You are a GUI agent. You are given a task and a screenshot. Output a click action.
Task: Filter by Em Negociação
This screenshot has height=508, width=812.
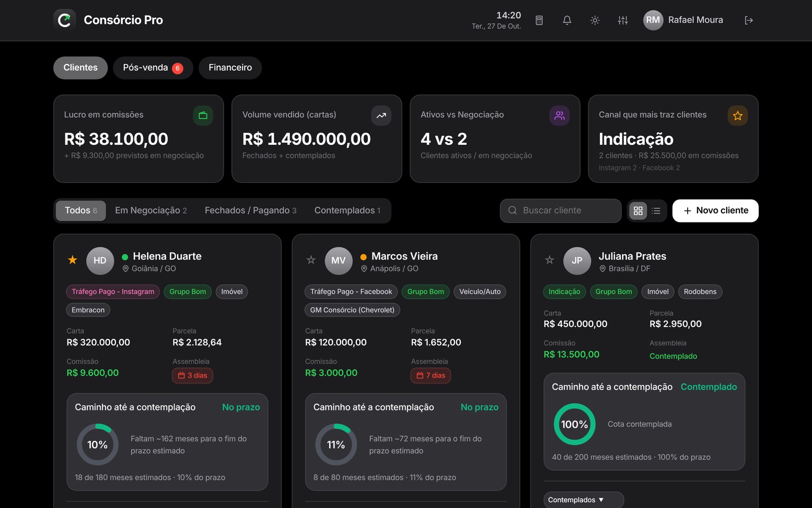[x=151, y=210]
